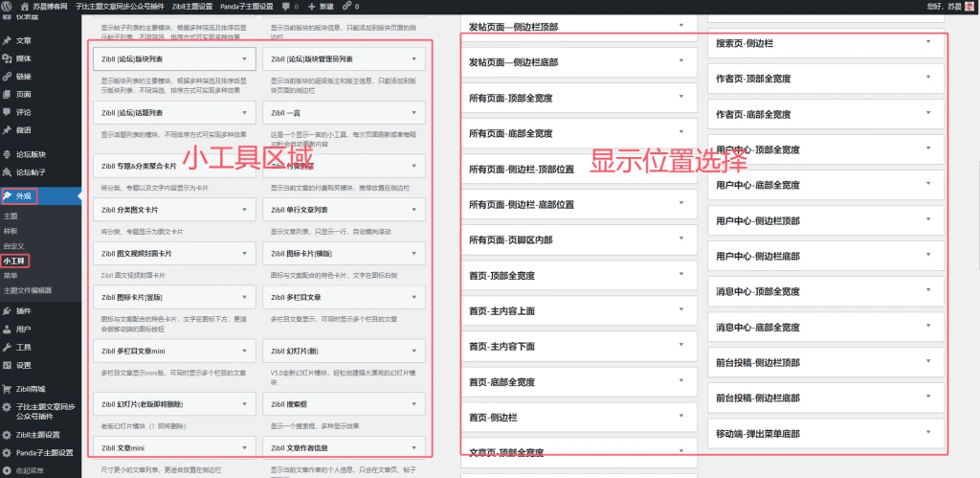Open sidebar Panda子主题设置 gear icon
This screenshot has width=980, height=478.
7,453
